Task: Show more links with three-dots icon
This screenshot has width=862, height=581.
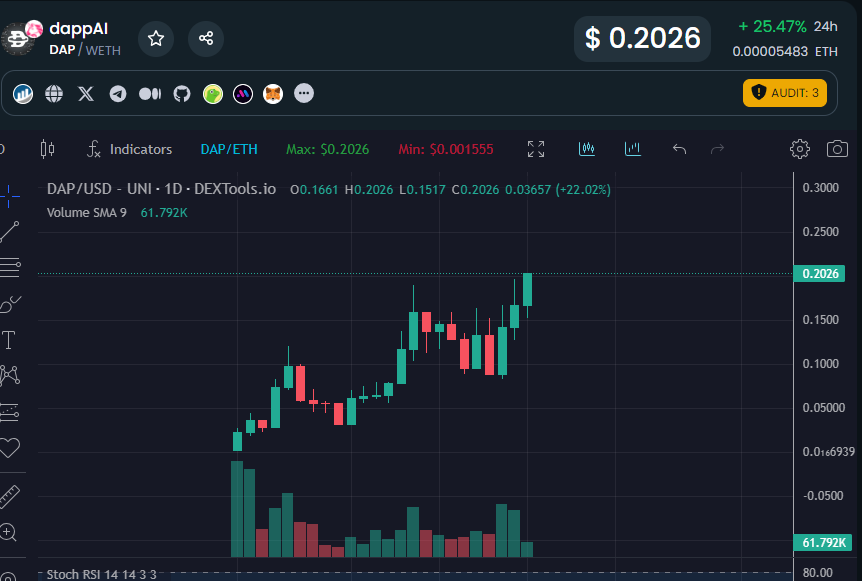Action: (x=304, y=93)
